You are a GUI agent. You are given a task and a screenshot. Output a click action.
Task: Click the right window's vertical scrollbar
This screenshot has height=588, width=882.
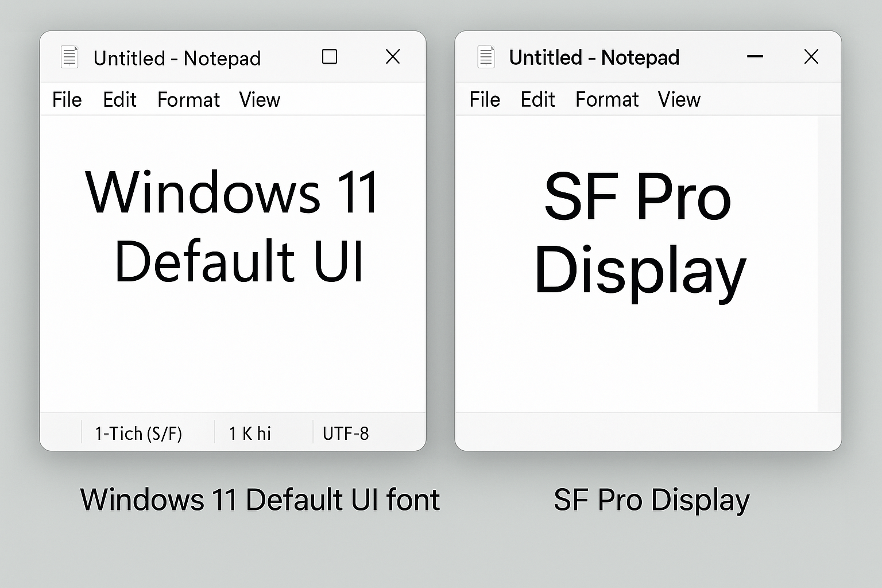pyautogui.click(x=829, y=264)
